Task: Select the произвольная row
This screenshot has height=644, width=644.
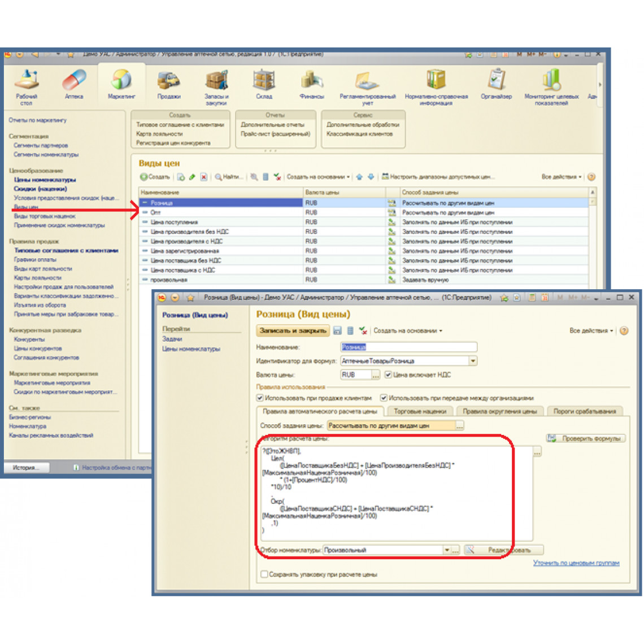Action: [x=363, y=280]
